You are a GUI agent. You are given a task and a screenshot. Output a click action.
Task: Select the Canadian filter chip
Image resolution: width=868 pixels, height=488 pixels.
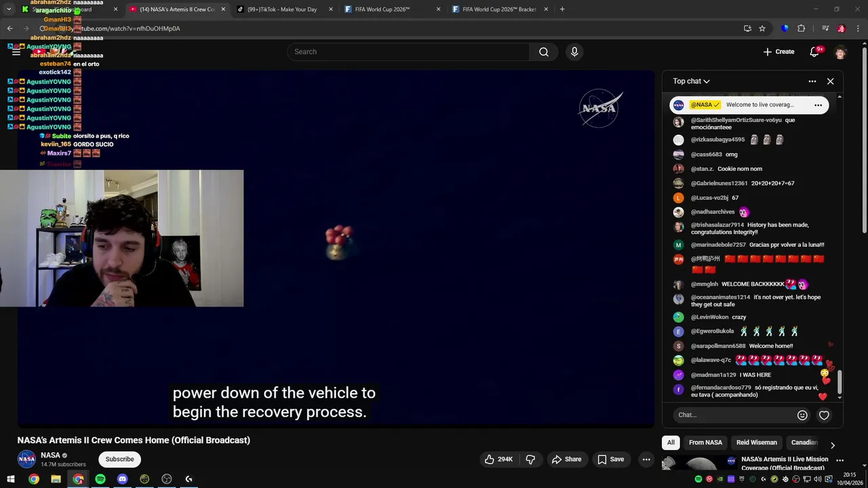click(804, 443)
